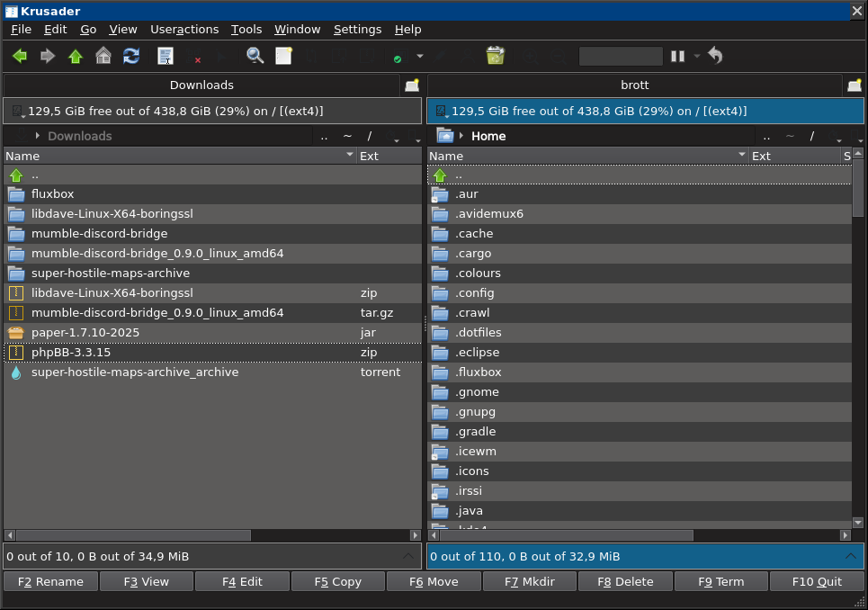
Task: Expand left panel status bar popup arrow
Action: [x=408, y=556]
